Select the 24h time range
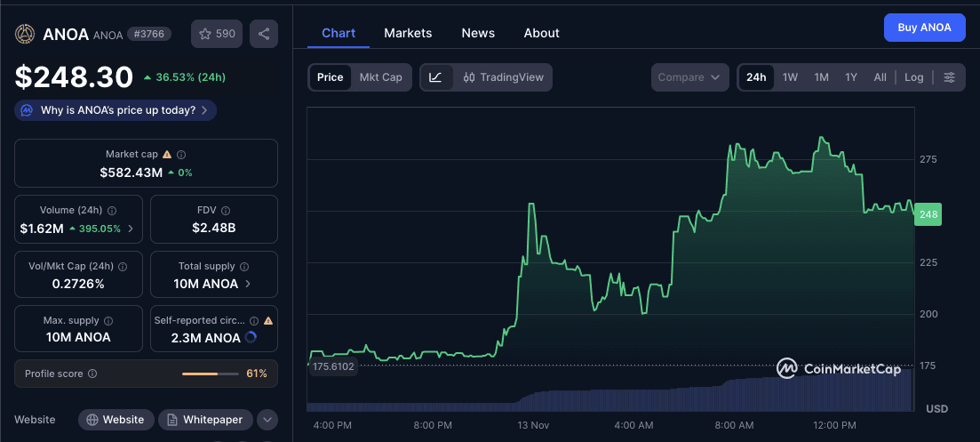 coord(756,77)
